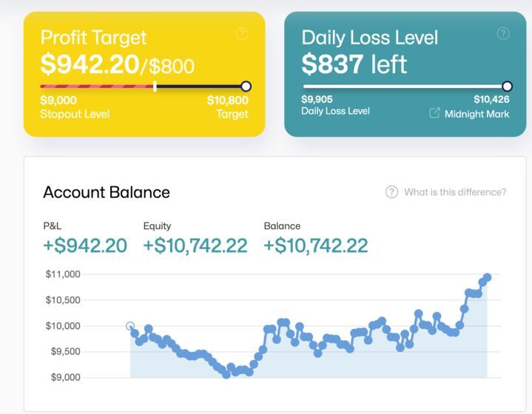Viewport: 532px width, 414px height.
Task: Click the "$837 left" amount
Action: (354, 64)
